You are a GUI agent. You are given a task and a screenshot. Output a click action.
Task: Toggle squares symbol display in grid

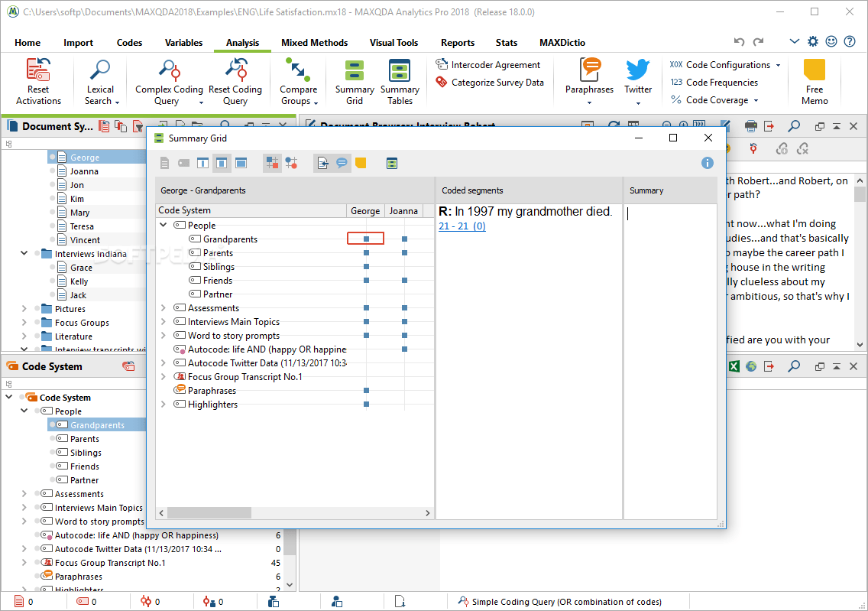[x=272, y=163]
